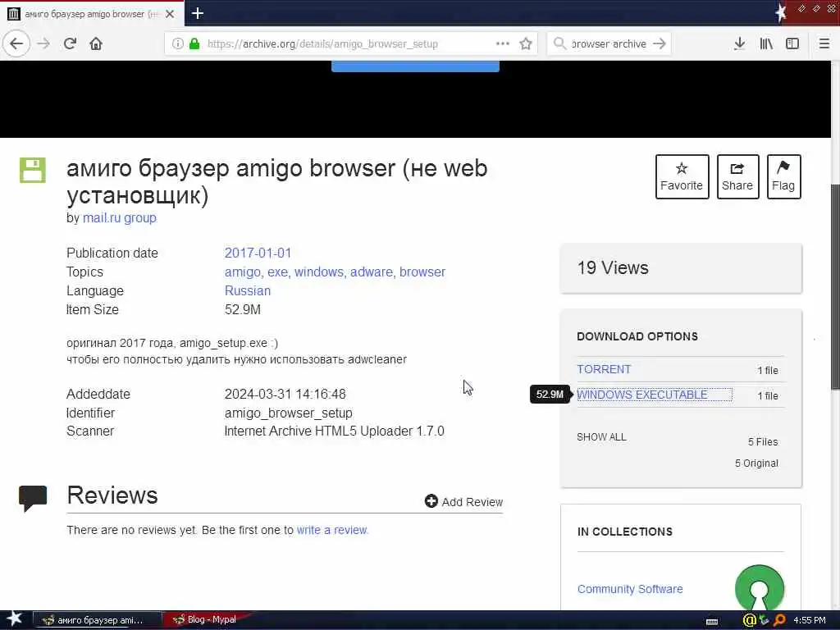Viewport: 840px width, 630px height.
Task: Click the amigo_browser_setup identifier value
Action: [x=288, y=413]
